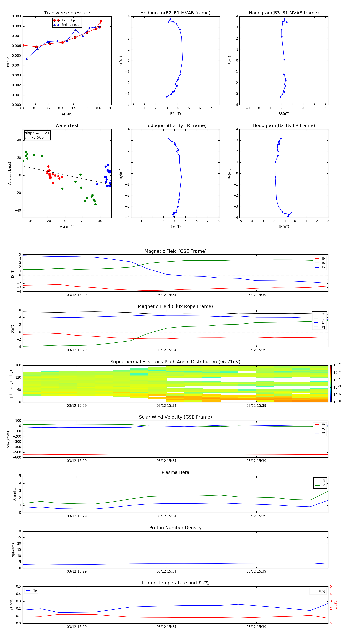Click the "Hodogram(Bz_By FR frame)" title
Screen dimensions: 351x644
(x=175, y=125)
